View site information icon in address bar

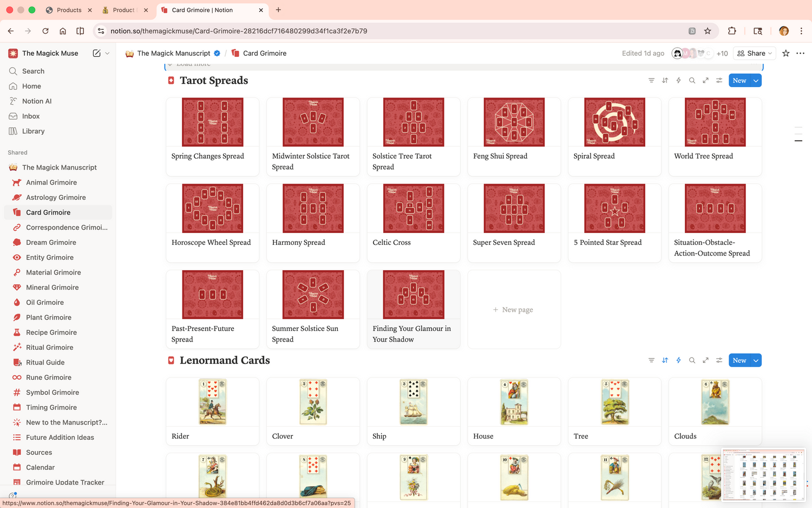click(101, 31)
